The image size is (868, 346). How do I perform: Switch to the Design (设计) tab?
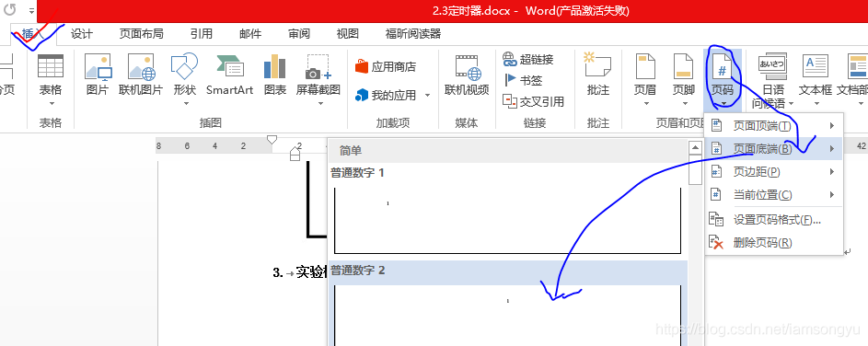pyautogui.click(x=81, y=34)
